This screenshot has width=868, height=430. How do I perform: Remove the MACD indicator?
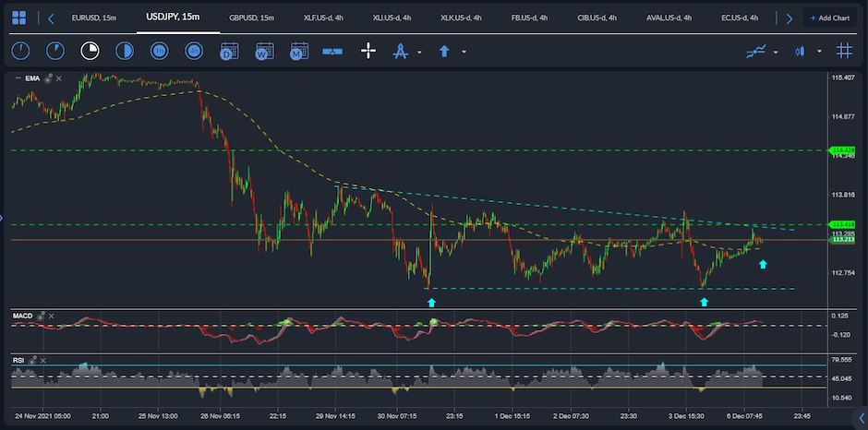click(52, 316)
